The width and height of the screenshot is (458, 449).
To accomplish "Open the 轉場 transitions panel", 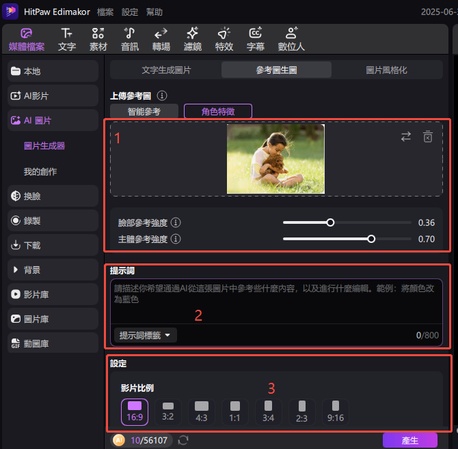I will point(161,39).
